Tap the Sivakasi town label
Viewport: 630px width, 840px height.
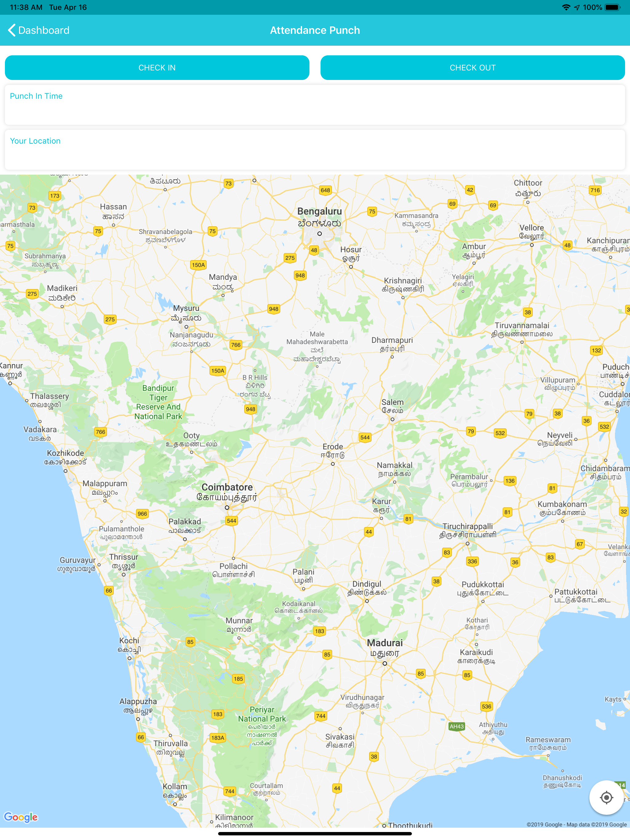tap(340, 740)
